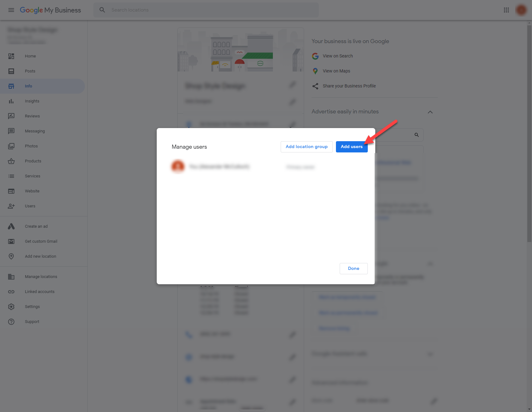Image resolution: width=532 pixels, height=412 pixels.
Task: Click the Products basket icon
Action: point(11,161)
